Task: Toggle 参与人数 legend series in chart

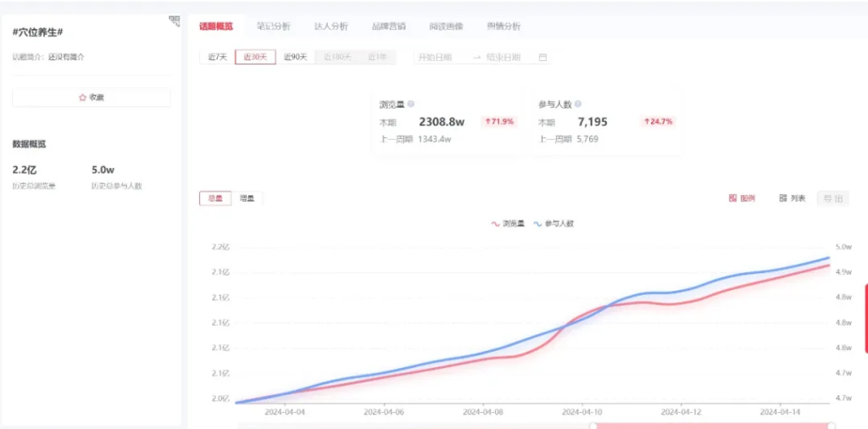Action: pyautogui.click(x=554, y=224)
